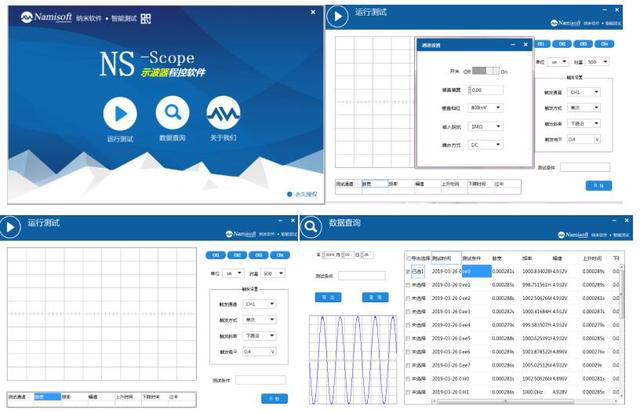Open the 1MΩ input impedance dropdown
Screen dimensions: 640x413
[x=486, y=126]
